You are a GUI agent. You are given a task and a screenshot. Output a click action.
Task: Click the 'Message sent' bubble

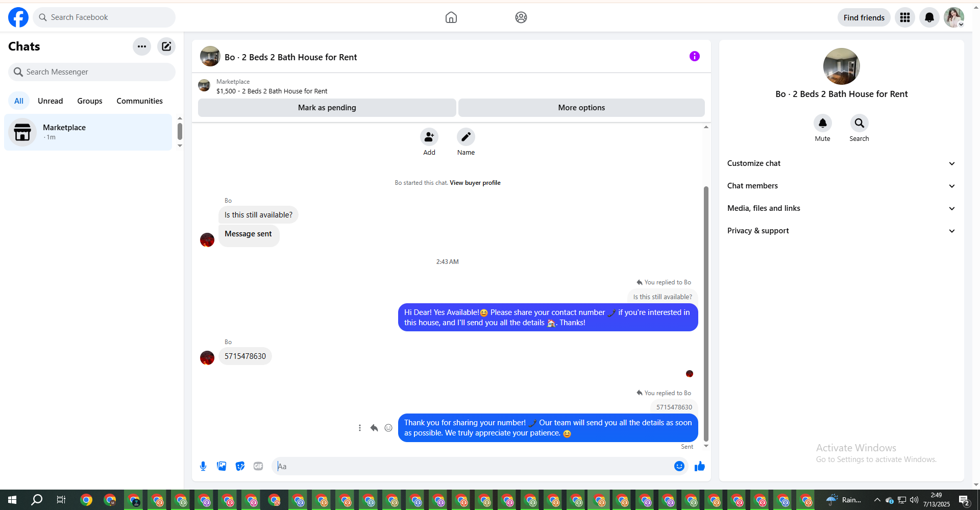tap(249, 235)
